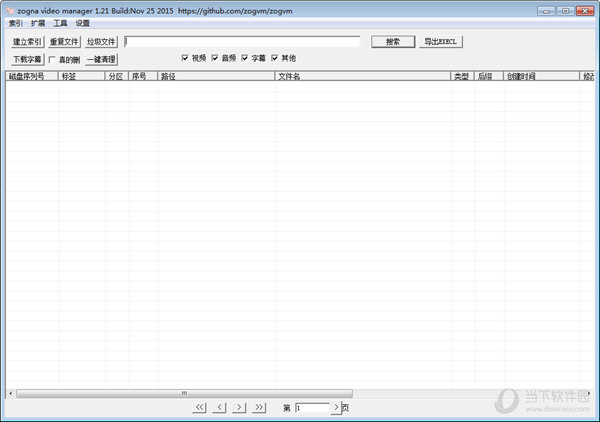Focus the search text input field
The image size is (600, 422).
point(242,42)
